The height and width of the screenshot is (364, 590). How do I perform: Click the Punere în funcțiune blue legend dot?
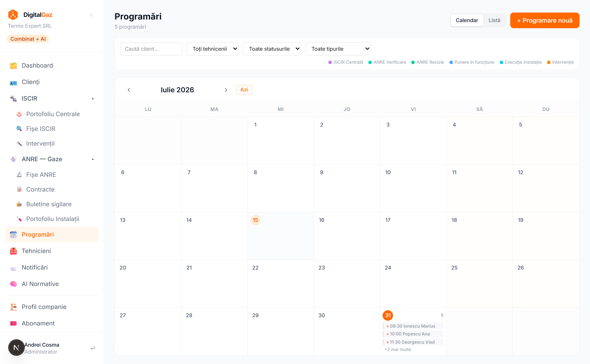pyautogui.click(x=451, y=62)
